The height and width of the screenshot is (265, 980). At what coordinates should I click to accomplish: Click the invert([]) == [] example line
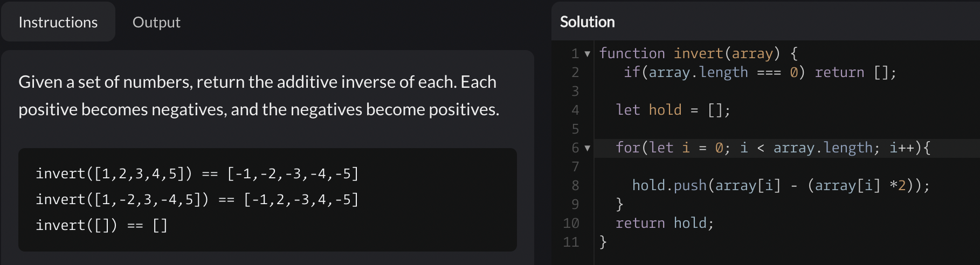101,225
